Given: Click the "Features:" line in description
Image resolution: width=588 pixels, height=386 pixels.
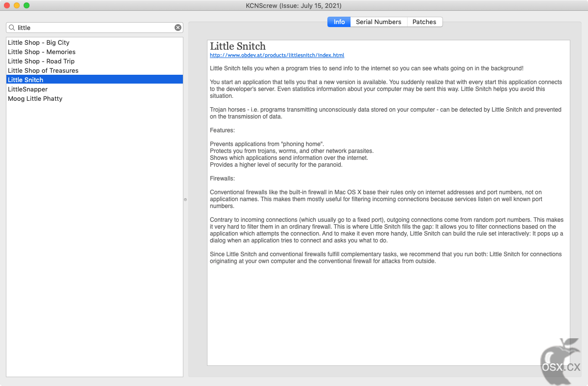Looking at the screenshot, I should (x=222, y=130).
